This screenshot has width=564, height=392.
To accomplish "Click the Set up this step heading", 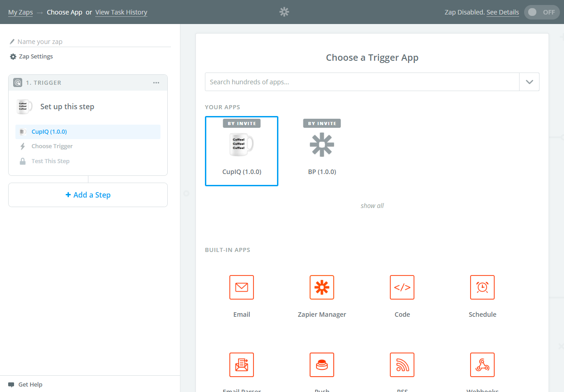I will pyautogui.click(x=67, y=107).
